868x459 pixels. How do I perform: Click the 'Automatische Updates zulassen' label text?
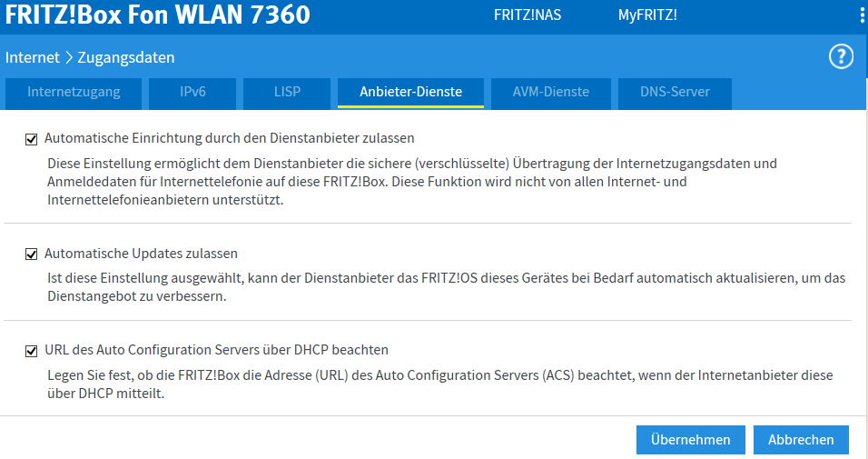(141, 254)
